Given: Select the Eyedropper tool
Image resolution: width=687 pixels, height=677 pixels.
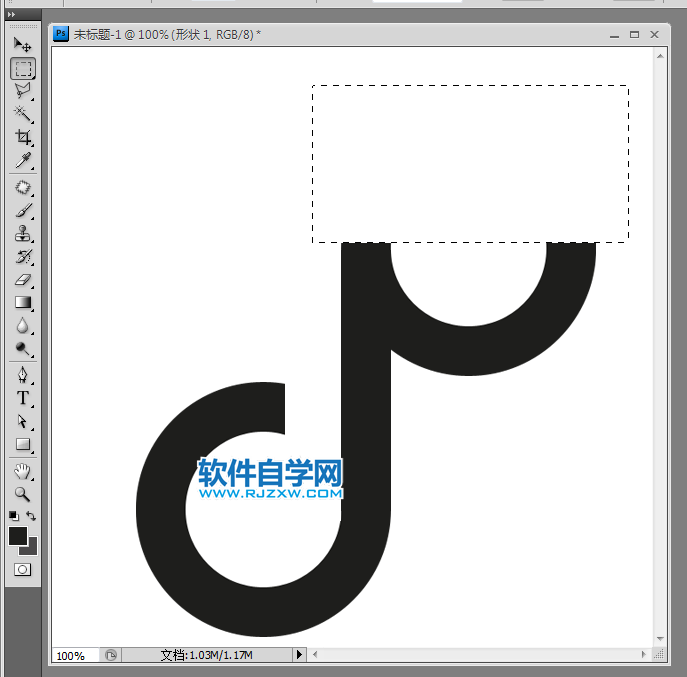Looking at the screenshot, I should (x=23, y=160).
